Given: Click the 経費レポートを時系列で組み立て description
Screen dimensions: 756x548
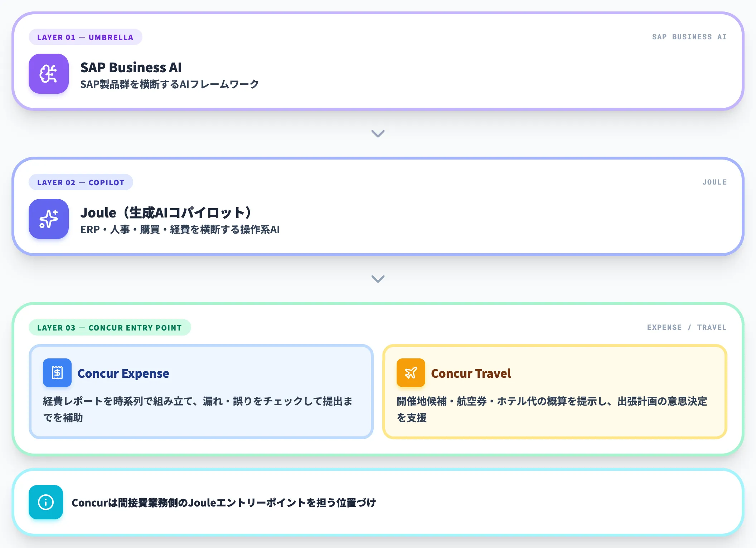Looking at the screenshot, I should pos(198,409).
